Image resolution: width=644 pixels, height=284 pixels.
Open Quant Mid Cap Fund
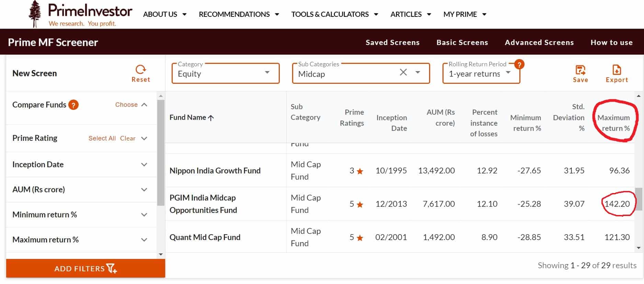205,237
